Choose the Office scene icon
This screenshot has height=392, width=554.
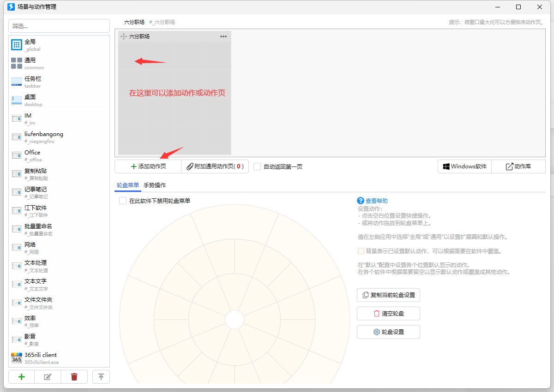(17, 155)
